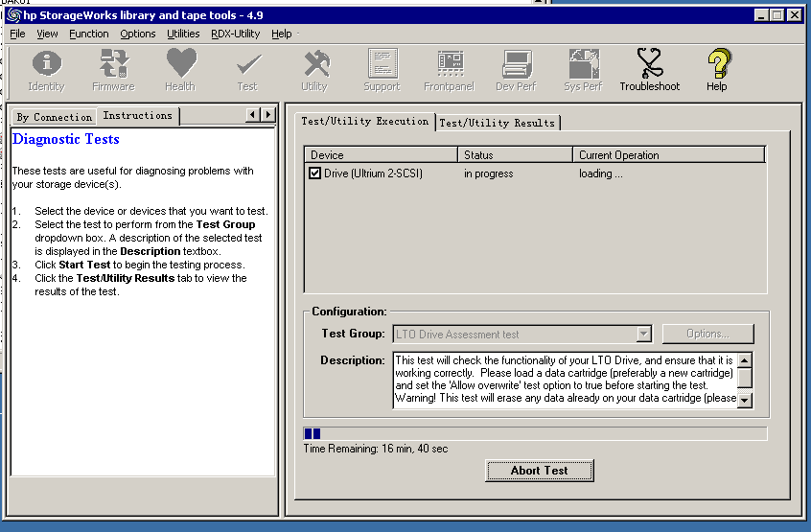Click the Diagnostic Tests heading

66,139
